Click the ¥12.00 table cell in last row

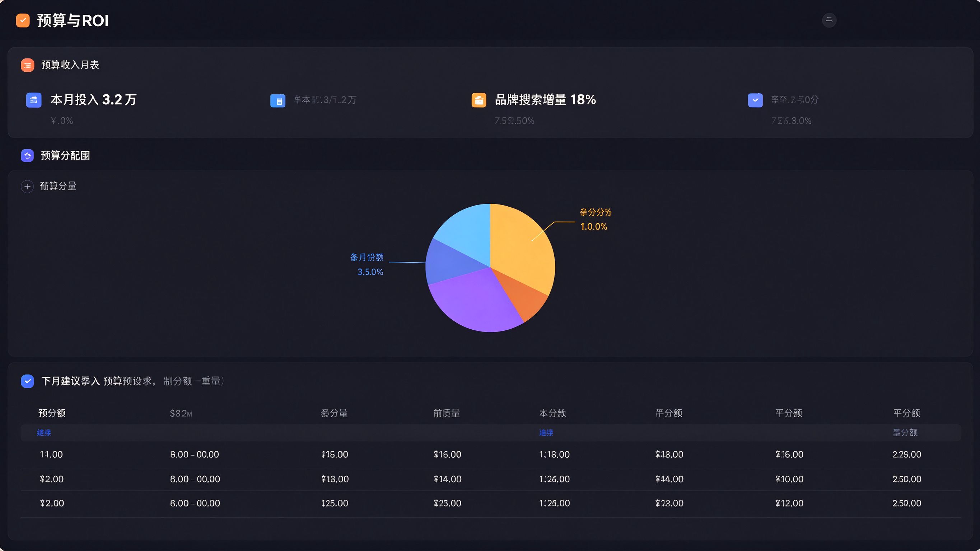coord(789,503)
